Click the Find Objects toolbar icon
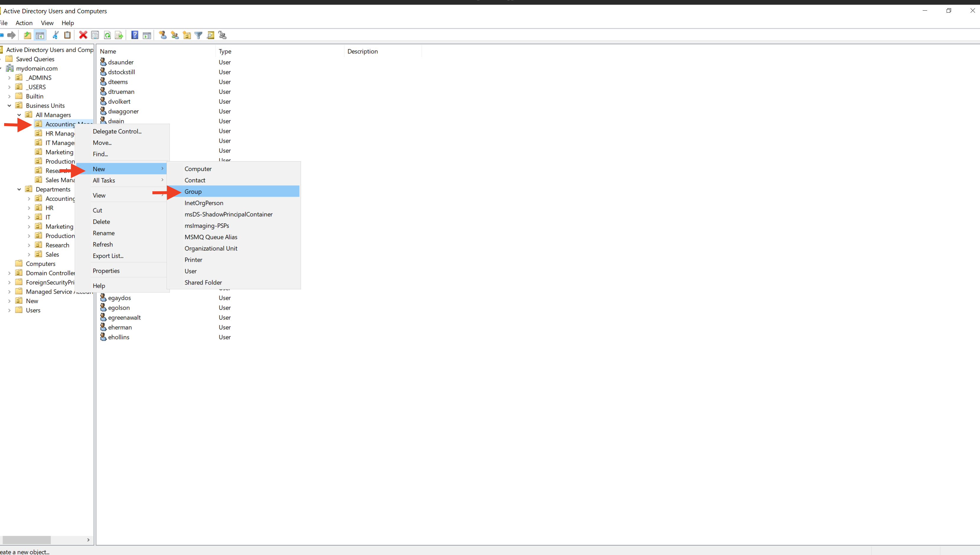Screen dimensions: 980x555 click(x=211, y=35)
